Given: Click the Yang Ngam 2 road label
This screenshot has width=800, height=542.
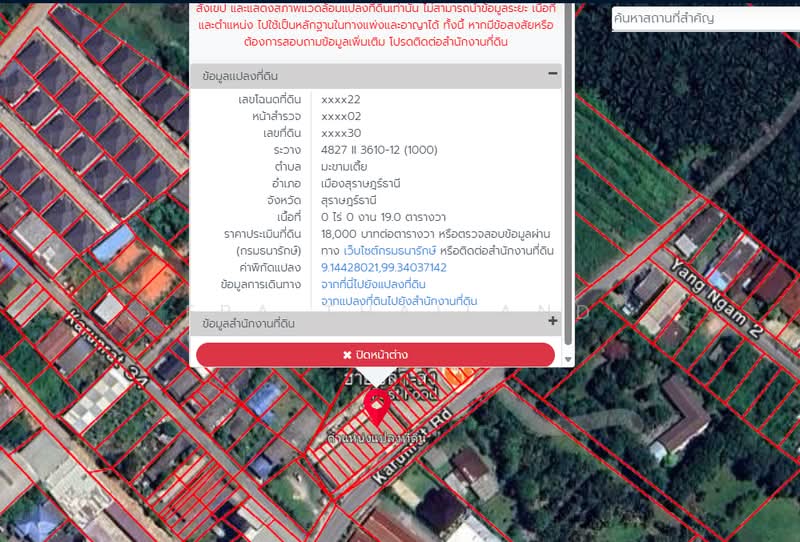Looking at the screenshot, I should (715, 298).
